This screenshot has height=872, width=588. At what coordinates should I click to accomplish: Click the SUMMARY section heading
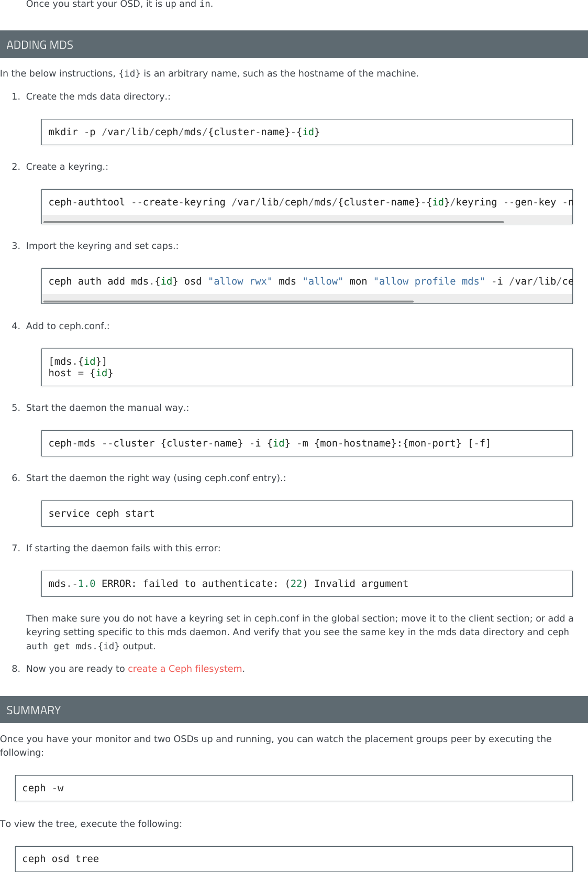(x=34, y=710)
